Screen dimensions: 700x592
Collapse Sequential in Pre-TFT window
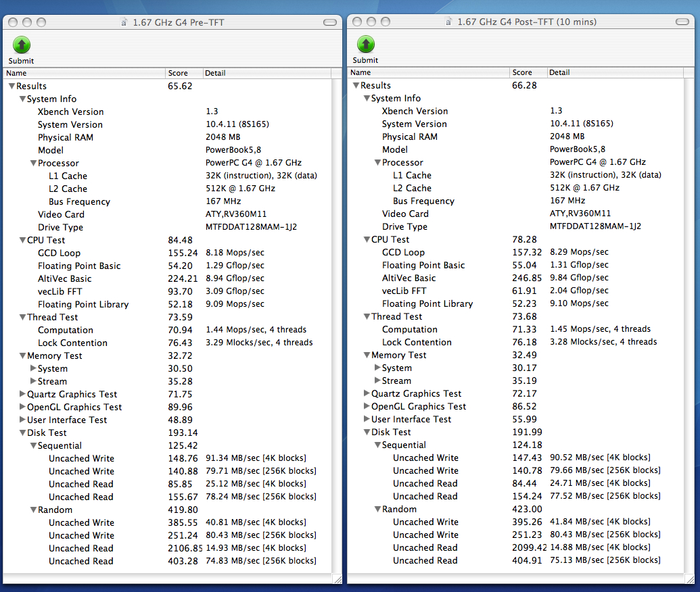(x=34, y=445)
